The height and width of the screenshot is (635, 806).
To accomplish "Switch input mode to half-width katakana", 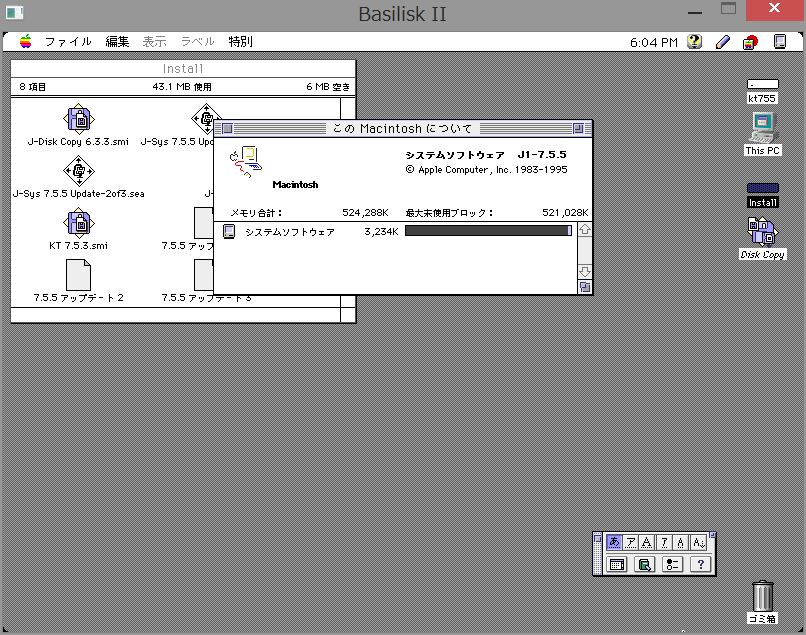I will (x=664, y=542).
